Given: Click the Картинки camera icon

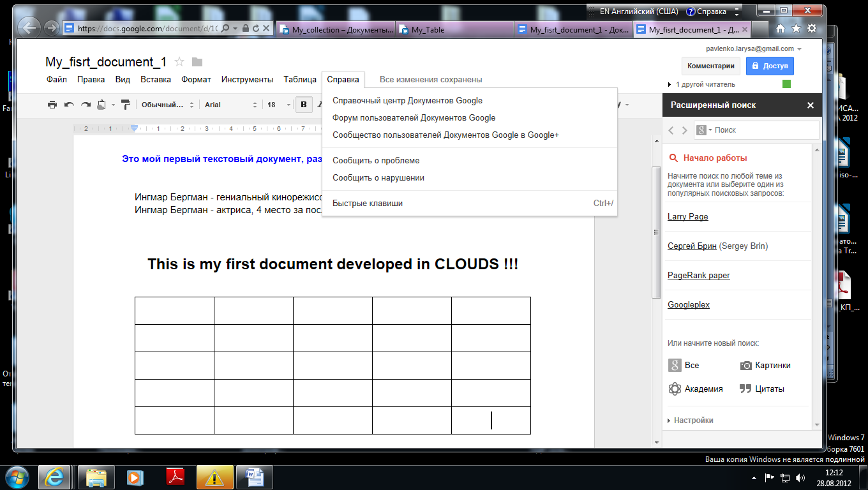Looking at the screenshot, I should click(x=745, y=366).
